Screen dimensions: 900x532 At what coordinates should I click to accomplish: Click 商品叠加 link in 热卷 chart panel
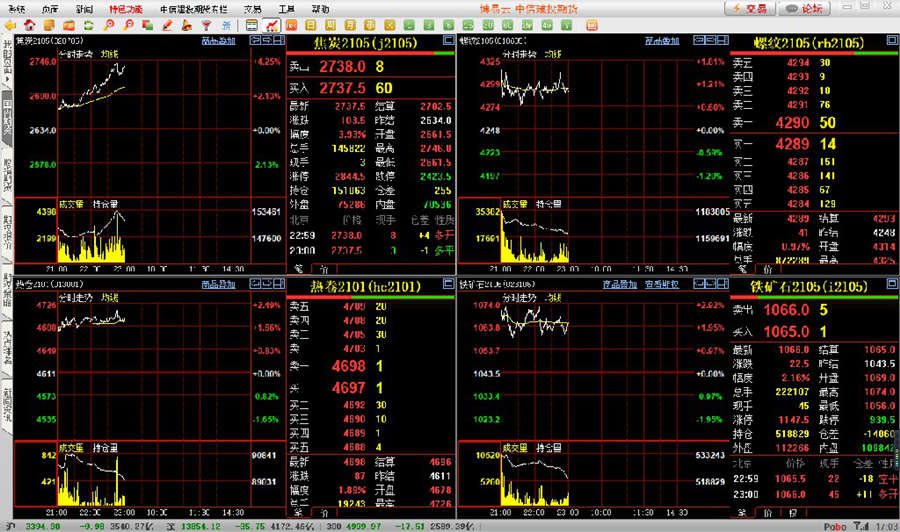(218, 284)
